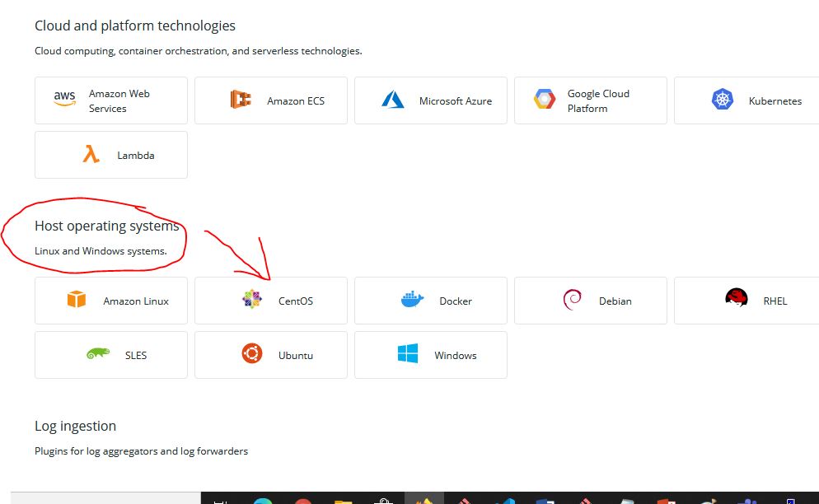The width and height of the screenshot is (819, 504).
Task: Select the Kubernetes wheel icon
Action: [723, 100]
